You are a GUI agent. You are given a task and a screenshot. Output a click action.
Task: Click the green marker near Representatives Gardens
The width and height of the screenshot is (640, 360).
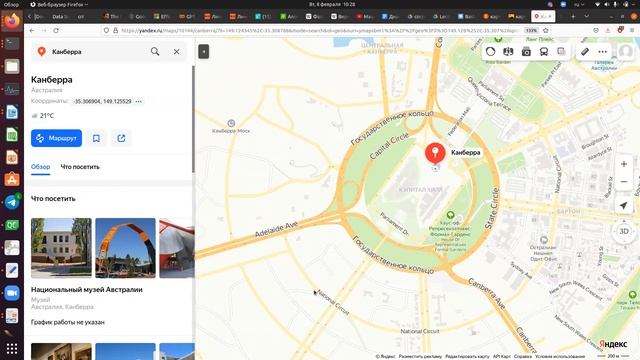[x=450, y=215]
